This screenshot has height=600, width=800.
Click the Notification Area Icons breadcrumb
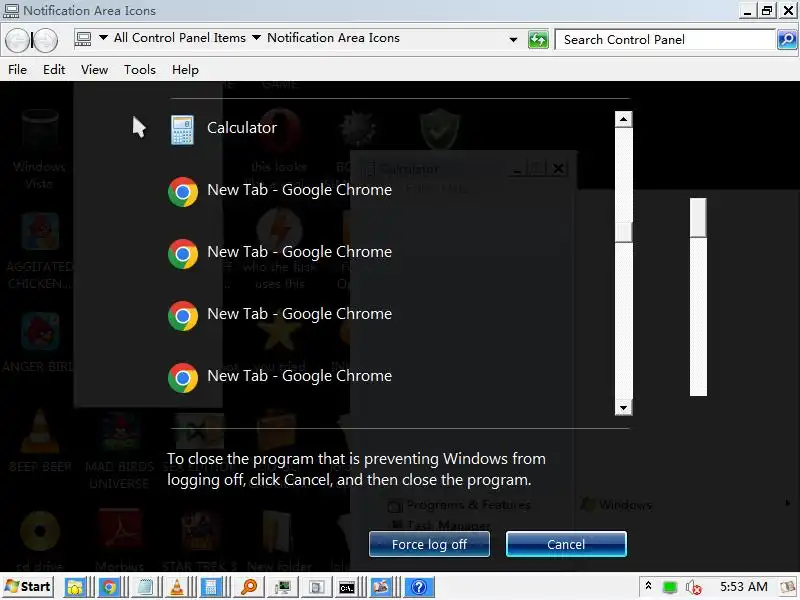click(x=333, y=38)
